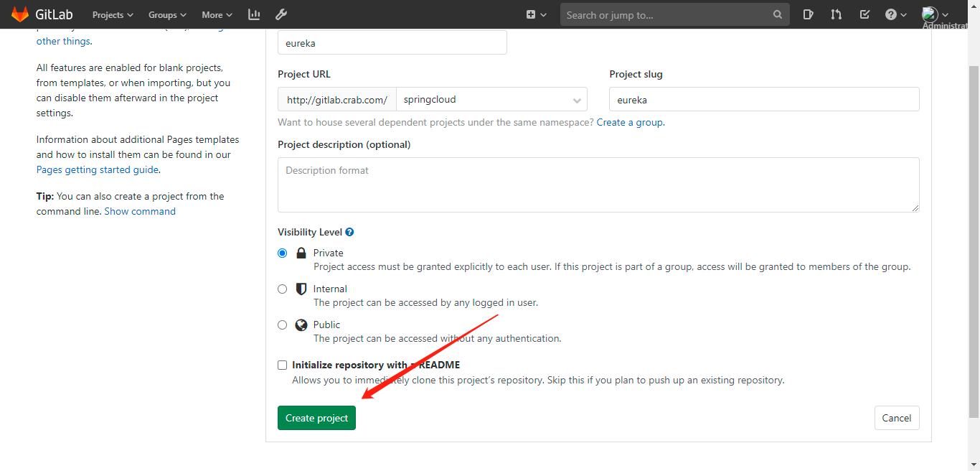Follow the 'other things' link
Viewport: 980px width, 471px height.
(x=64, y=41)
